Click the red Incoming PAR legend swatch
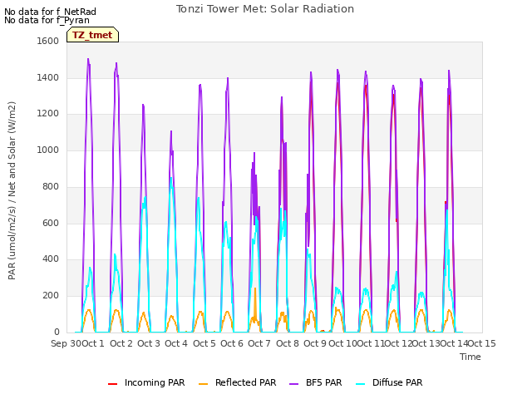The height and width of the screenshot is (399, 532). 112,384
